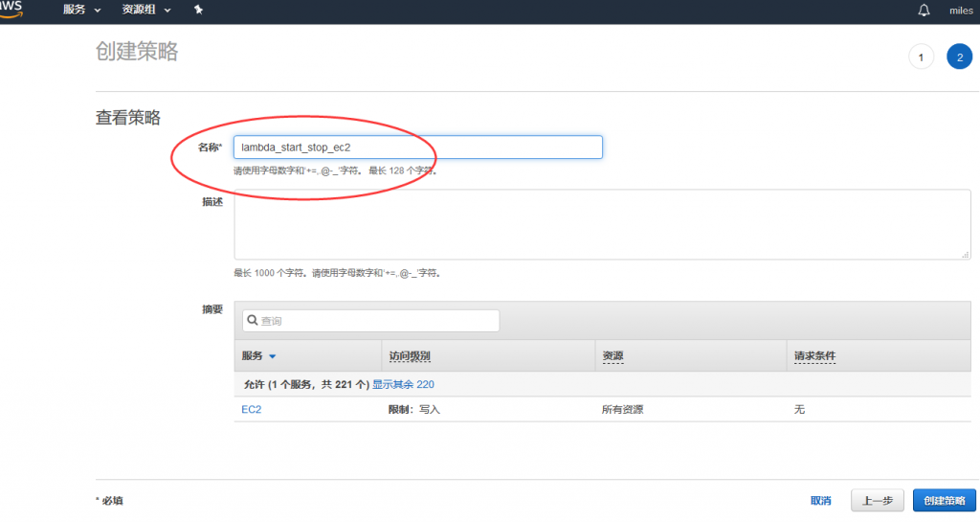Go to step 1 circle indicator
The image size is (980, 522).
[x=921, y=57]
